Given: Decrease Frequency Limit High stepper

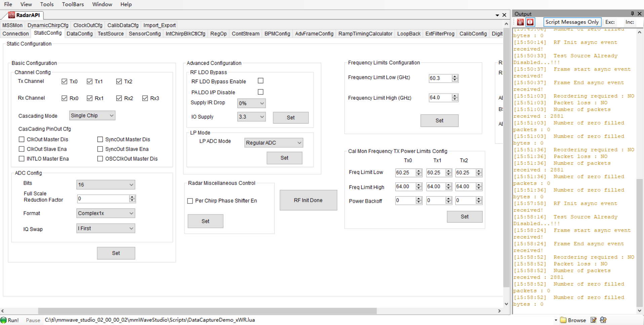Looking at the screenshot, I should click(455, 99).
